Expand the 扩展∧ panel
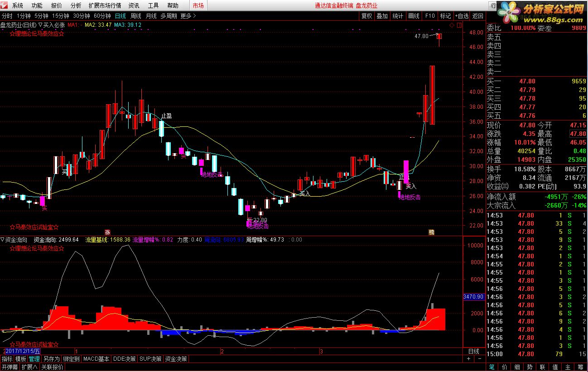The width and height of the screenshot is (588, 372). [30, 367]
